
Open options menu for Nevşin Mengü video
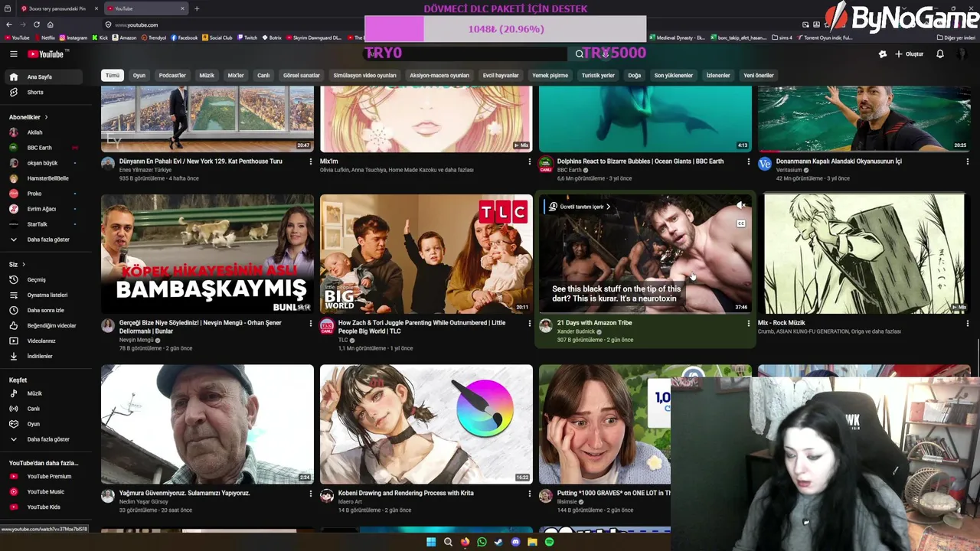pos(310,323)
